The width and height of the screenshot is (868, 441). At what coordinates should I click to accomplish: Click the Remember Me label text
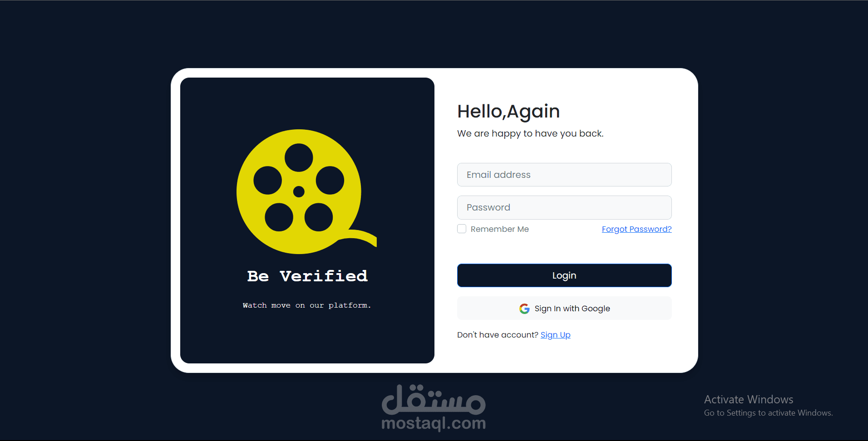coord(499,229)
